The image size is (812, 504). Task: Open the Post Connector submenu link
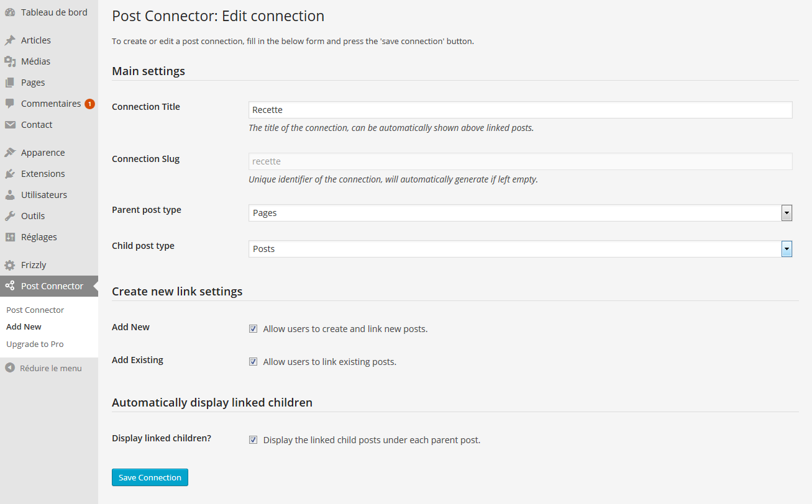35,310
